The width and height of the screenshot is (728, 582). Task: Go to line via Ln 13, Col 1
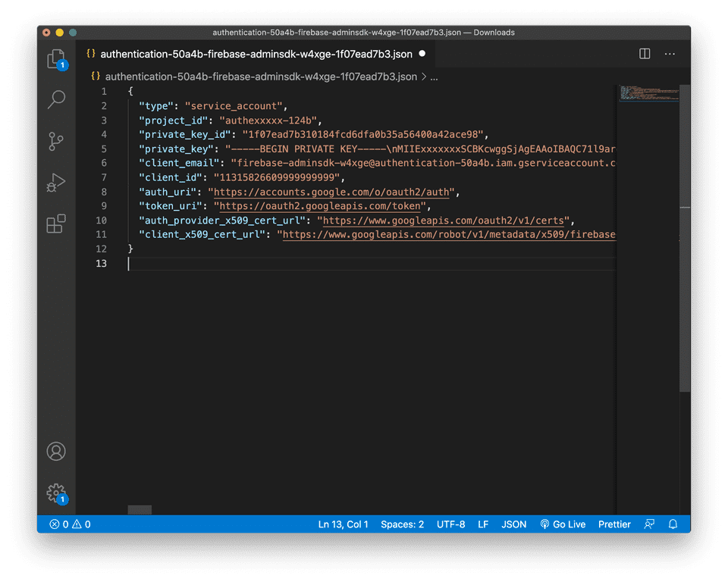(343, 524)
